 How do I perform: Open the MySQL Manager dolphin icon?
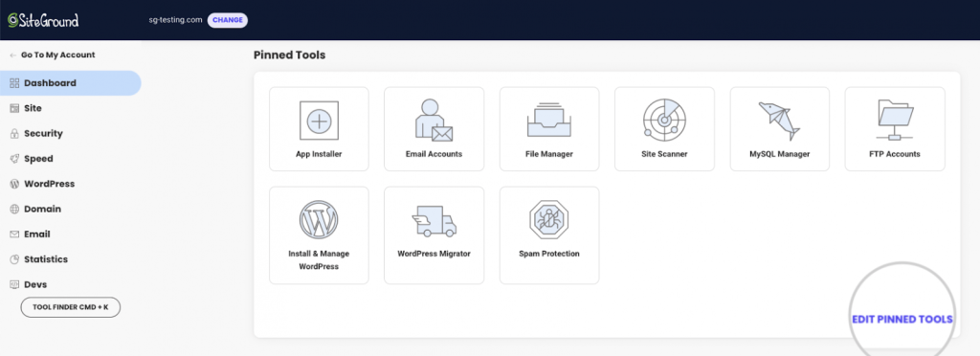(779, 121)
